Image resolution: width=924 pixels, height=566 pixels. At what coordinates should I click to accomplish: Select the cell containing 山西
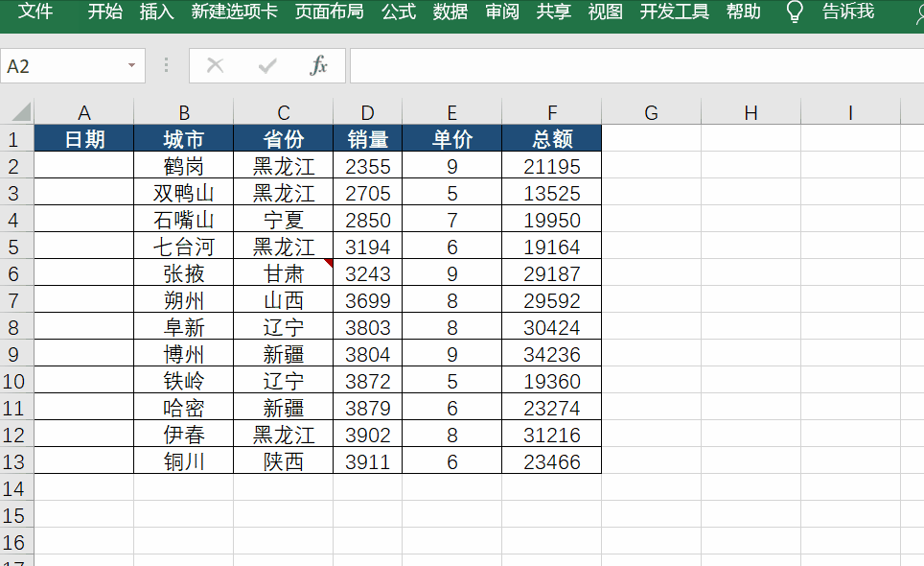coord(284,300)
